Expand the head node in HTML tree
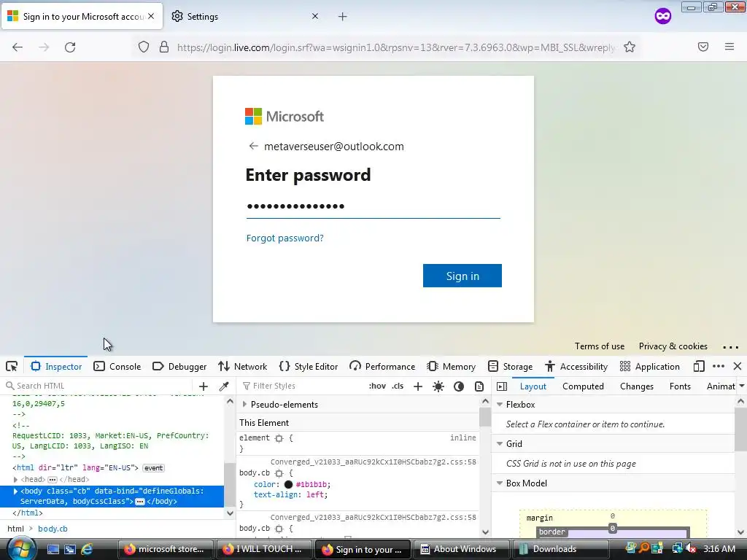Screen dimensions: 747x560 [16, 480]
